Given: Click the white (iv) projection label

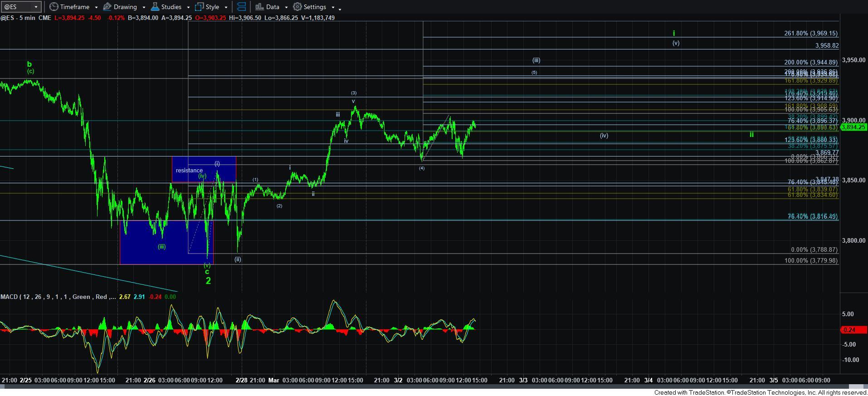Looking at the screenshot, I should click(604, 136).
